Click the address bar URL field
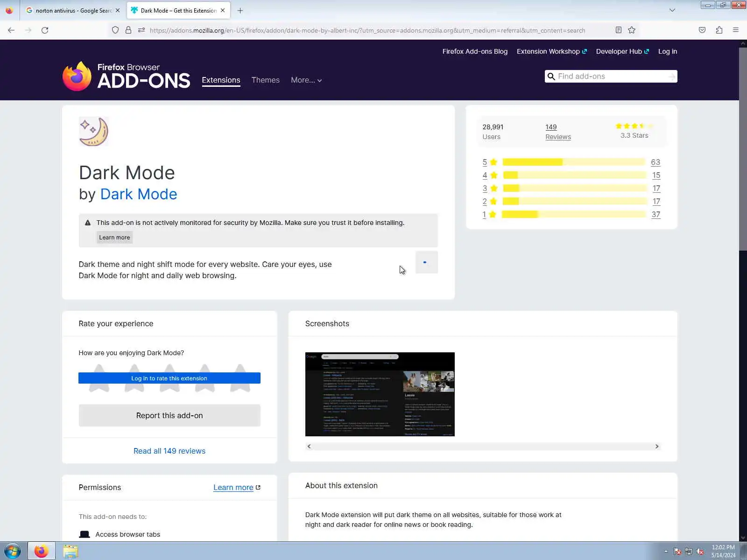This screenshot has height=560, width=747. pos(367,30)
